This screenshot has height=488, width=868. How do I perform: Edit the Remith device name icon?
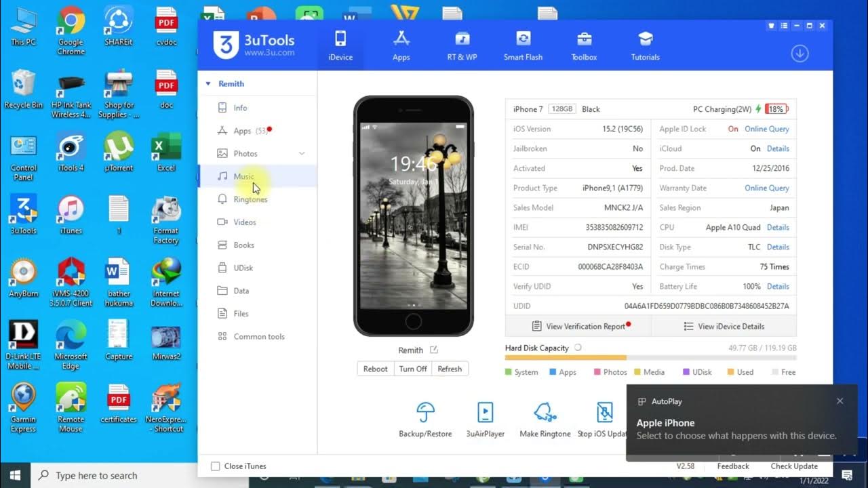point(434,350)
